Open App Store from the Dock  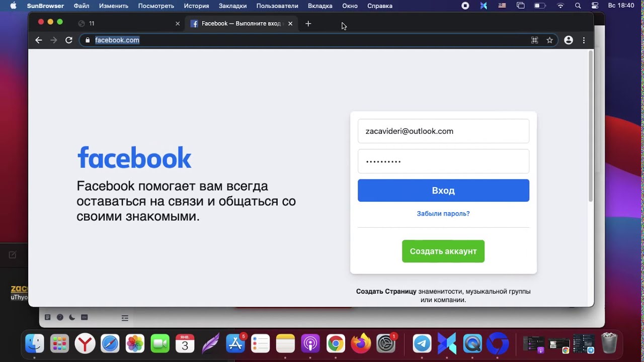235,344
